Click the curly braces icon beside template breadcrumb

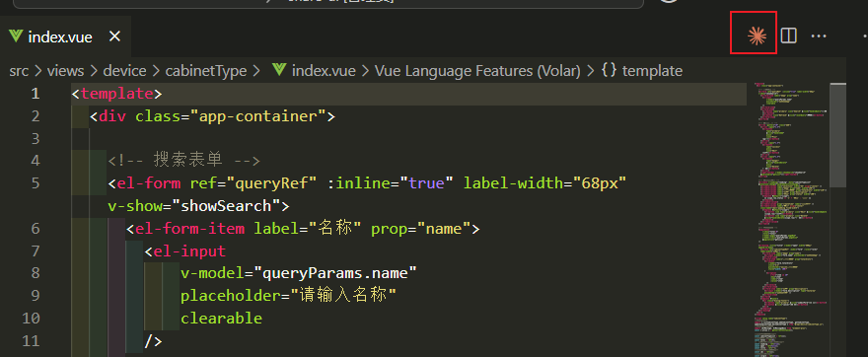[609, 70]
